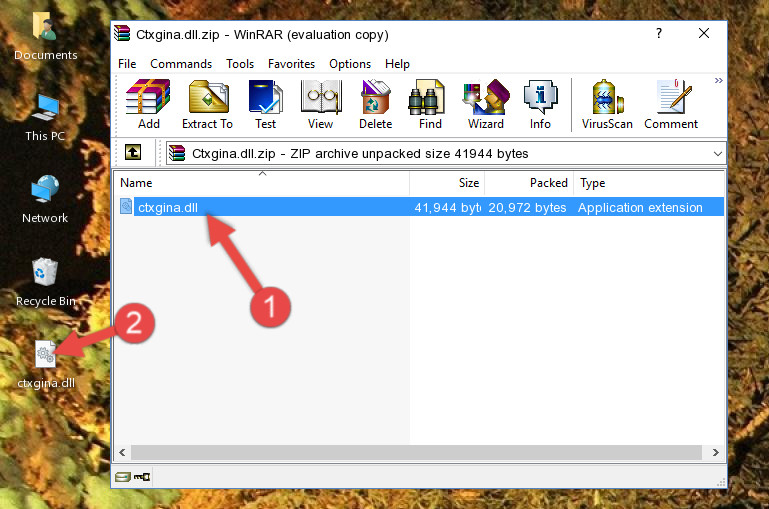Open the Comment tool

tap(671, 104)
